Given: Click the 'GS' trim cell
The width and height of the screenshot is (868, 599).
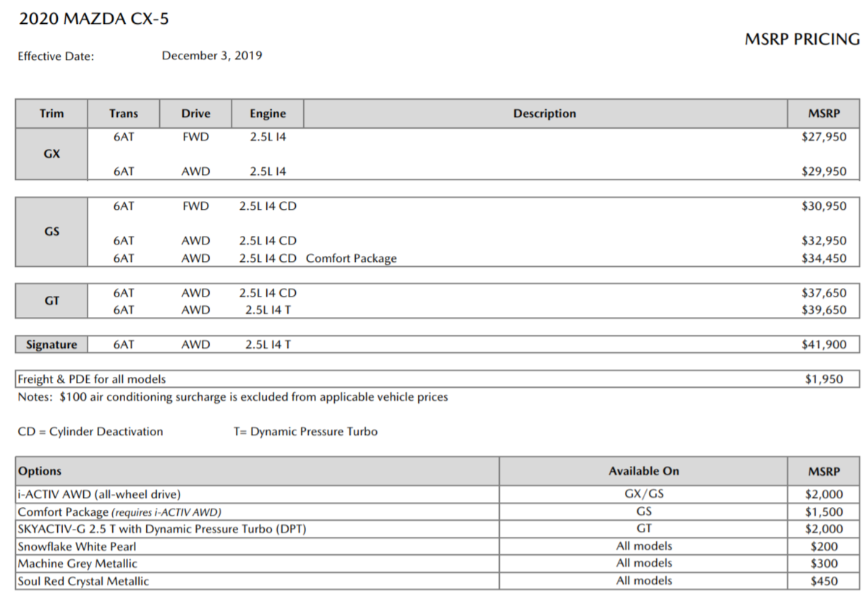Looking at the screenshot, I should [51, 232].
